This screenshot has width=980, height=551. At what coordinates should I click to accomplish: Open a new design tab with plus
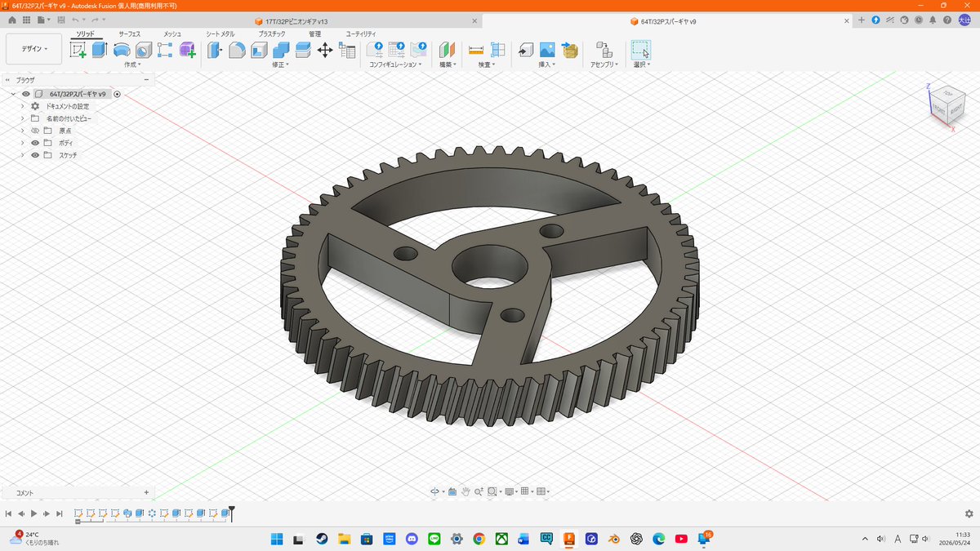[x=861, y=20]
